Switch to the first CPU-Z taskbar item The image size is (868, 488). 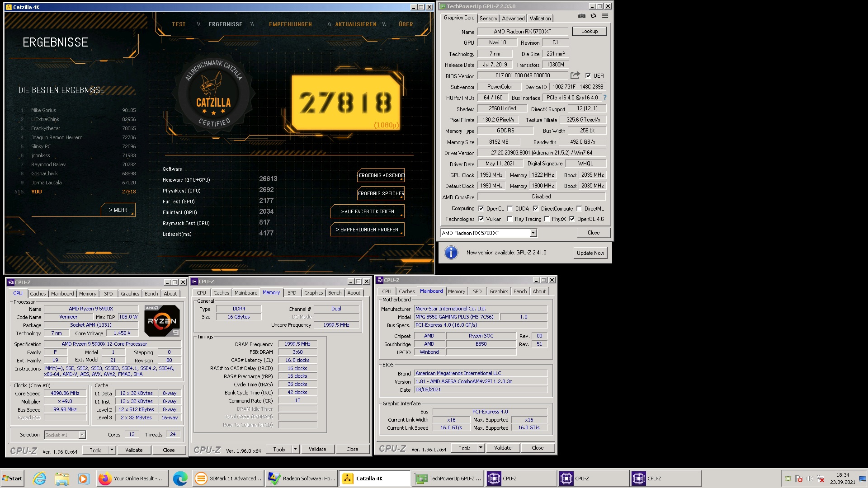coord(521,479)
